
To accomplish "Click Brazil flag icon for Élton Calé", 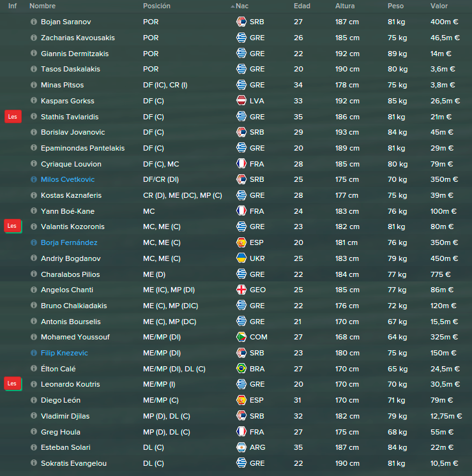I will coord(241,369).
